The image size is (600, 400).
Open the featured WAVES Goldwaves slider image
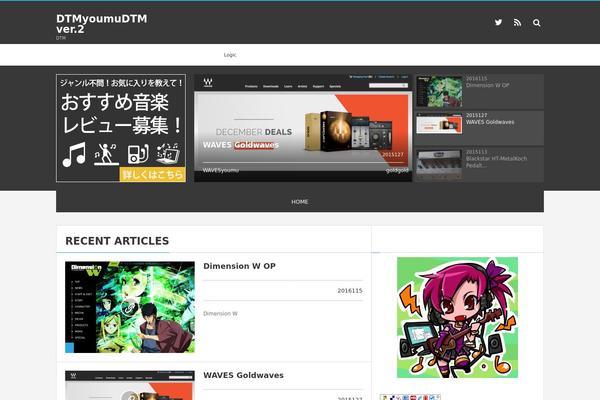click(x=303, y=128)
